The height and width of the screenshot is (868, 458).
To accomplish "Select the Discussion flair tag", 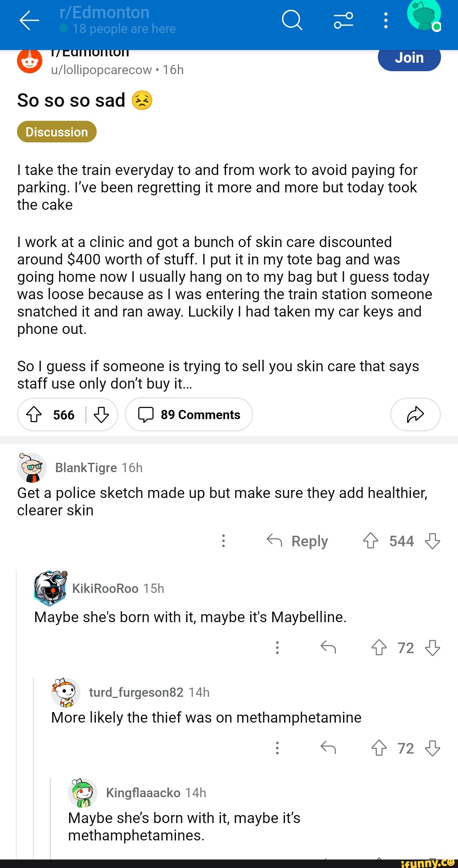I will coord(57,132).
